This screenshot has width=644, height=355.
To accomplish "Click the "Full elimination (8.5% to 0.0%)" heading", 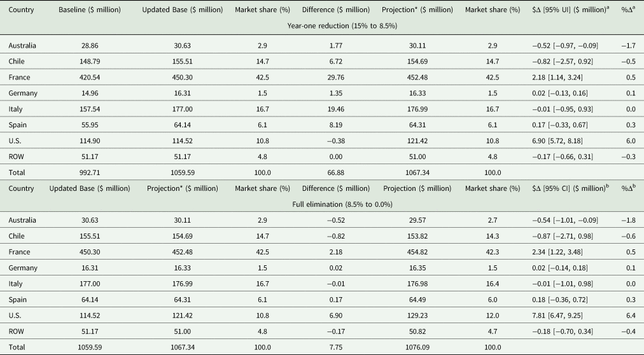I will coord(321,203).
